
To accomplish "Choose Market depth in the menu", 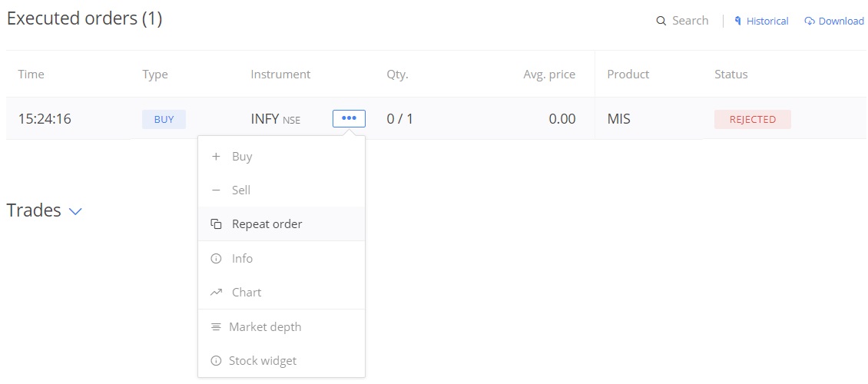I will [x=281, y=326].
